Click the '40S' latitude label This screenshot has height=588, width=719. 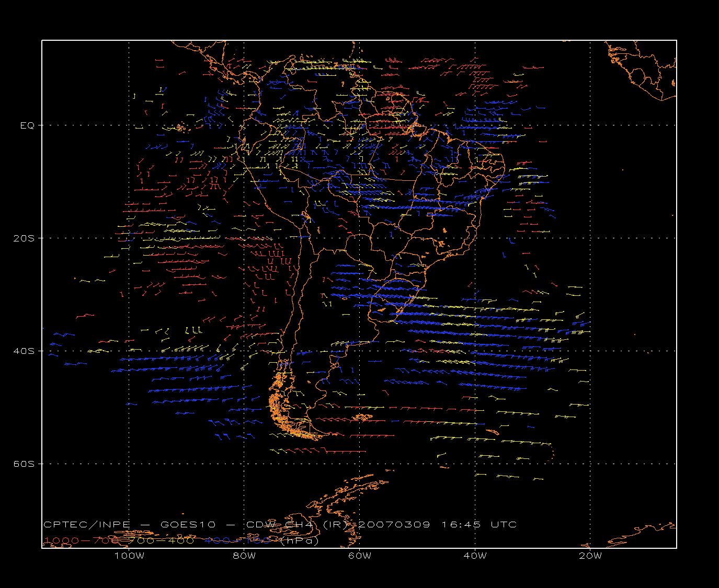[24, 351]
